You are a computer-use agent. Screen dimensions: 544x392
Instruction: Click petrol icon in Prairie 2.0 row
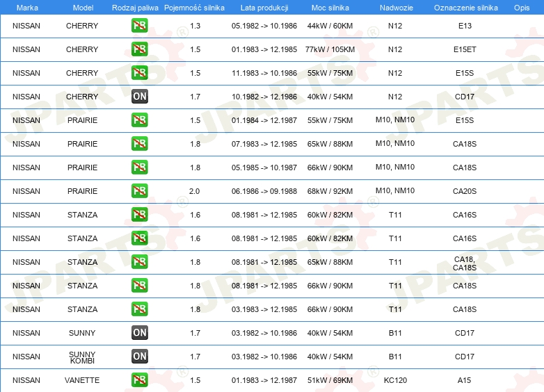click(x=139, y=191)
